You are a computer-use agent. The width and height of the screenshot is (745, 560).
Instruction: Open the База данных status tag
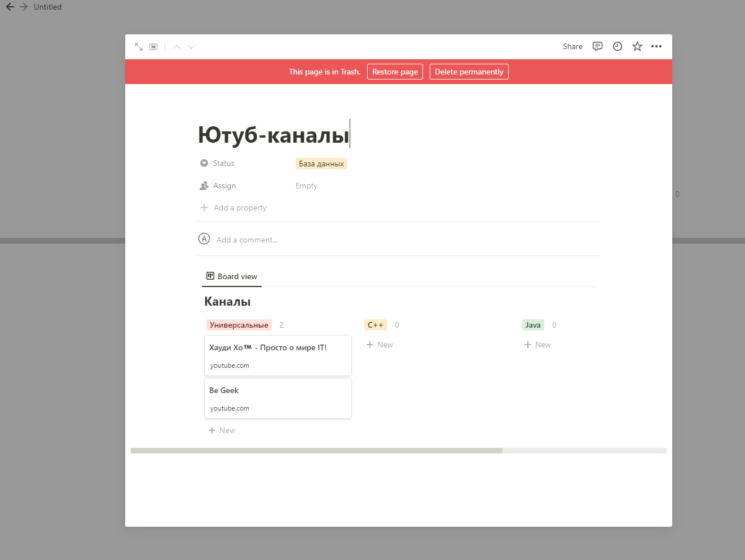click(321, 164)
